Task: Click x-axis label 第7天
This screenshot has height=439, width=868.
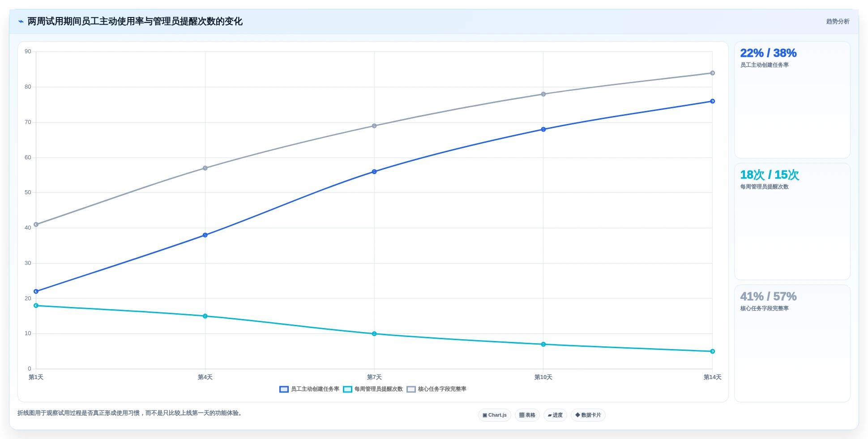Action: click(x=374, y=377)
